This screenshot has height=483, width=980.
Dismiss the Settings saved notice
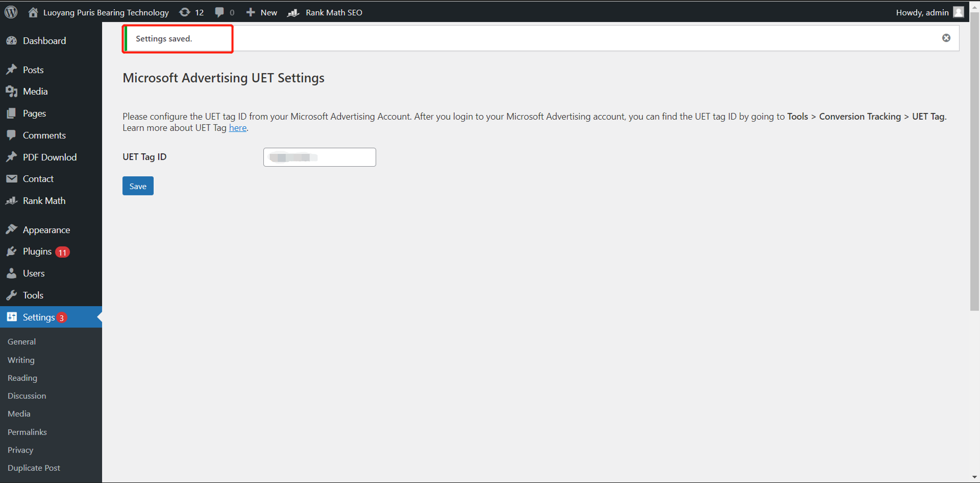click(x=946, y=38)
